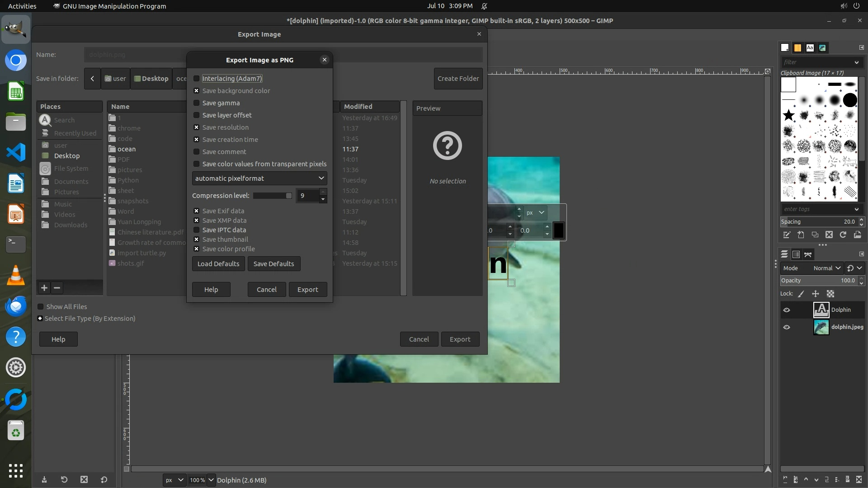Enable Show All Files checkbox
Viewport: 868px width, 488px height.
pyautogui.click(x=41, y=307)
